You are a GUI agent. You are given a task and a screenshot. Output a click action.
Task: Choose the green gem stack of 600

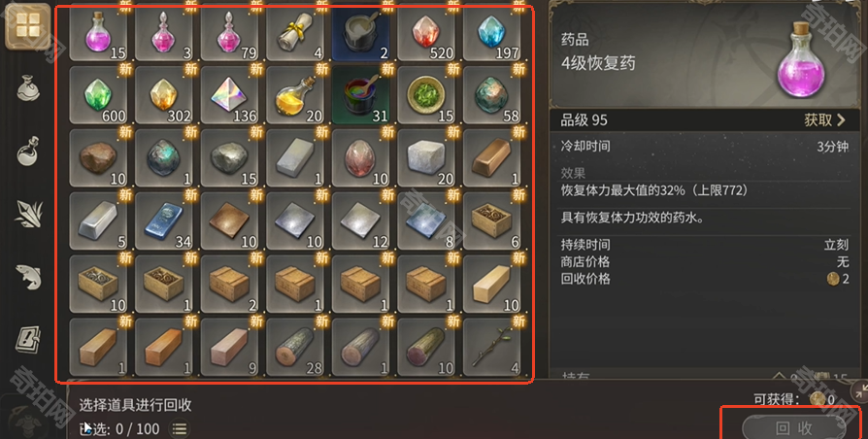pyautogui.click(x=98, y=95)
